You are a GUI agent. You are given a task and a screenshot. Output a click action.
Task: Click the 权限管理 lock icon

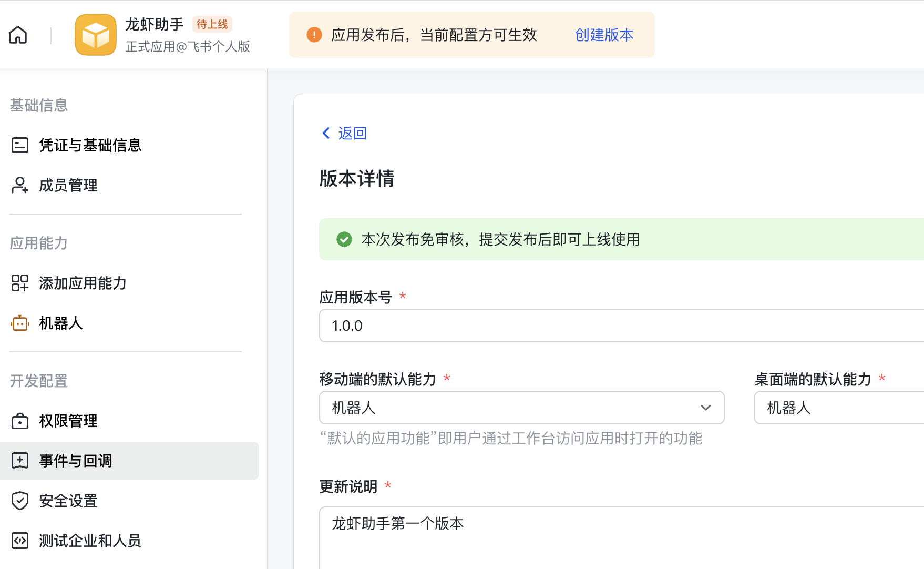click(19, 421)
